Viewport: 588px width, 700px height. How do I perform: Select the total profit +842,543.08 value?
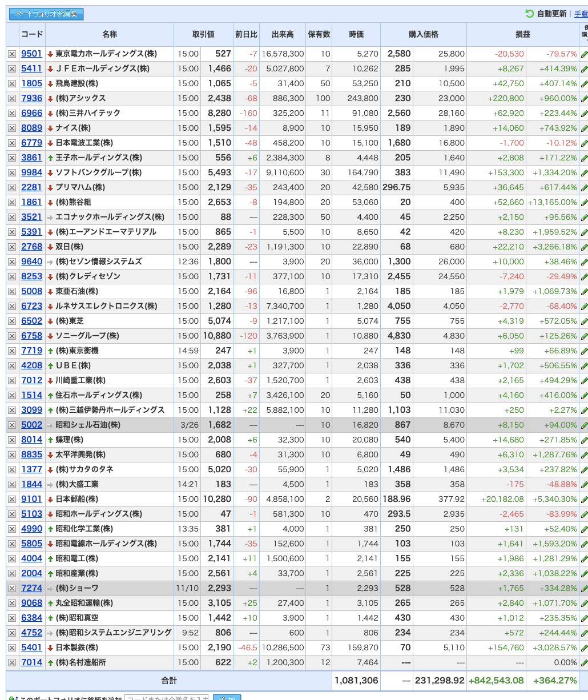[496, 681]
